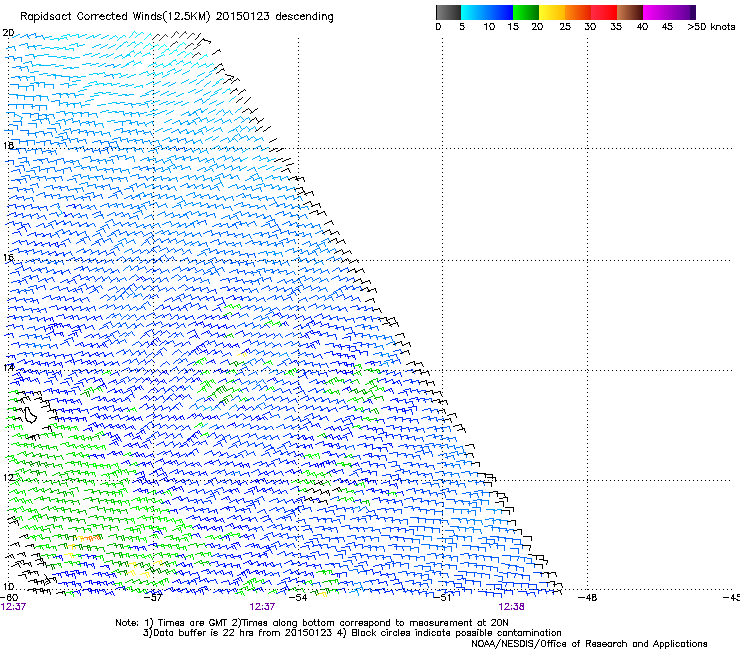Click the longitude label '-54'
740x650 pixels.
(298, 598)
